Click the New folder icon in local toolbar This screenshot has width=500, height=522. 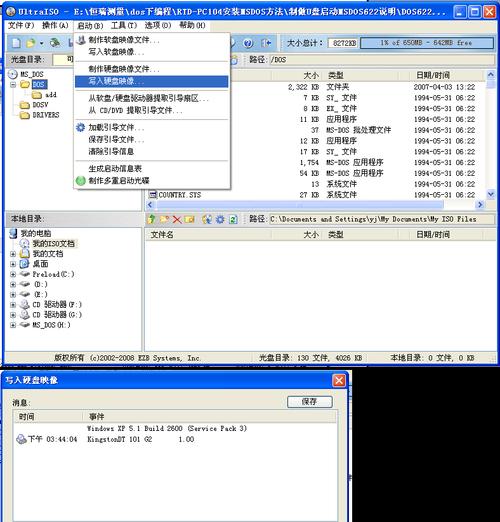[x=164, y=219]
